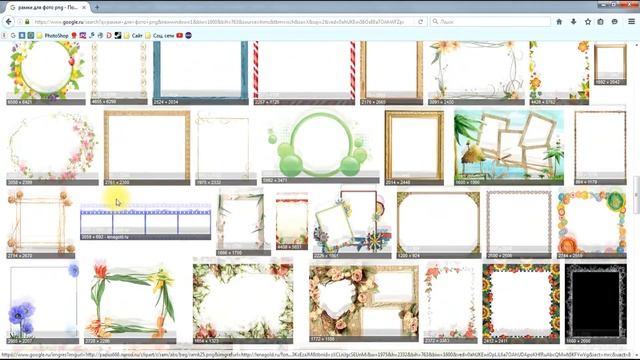This screenshot has height=360, width=640.
Task: Open the blue wooden frame thumbnail
Action: point(200,73)
